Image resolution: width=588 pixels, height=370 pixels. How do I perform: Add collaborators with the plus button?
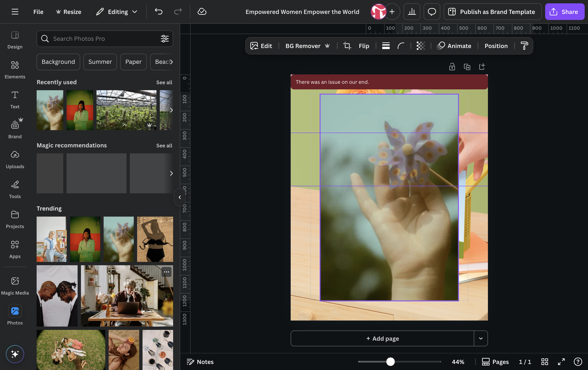pyautogui.click(x=392, y=12)
